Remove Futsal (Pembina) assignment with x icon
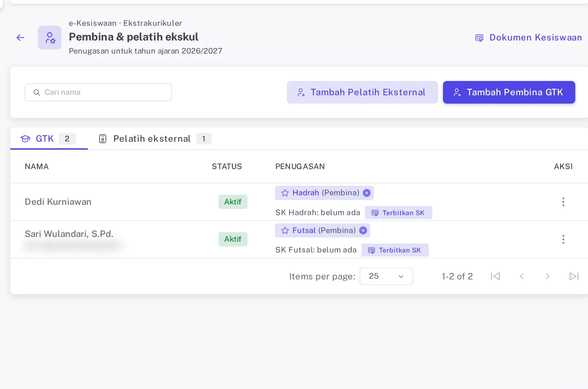The height and width of the screenshot is (389, 588). click(x=363, y=231)
